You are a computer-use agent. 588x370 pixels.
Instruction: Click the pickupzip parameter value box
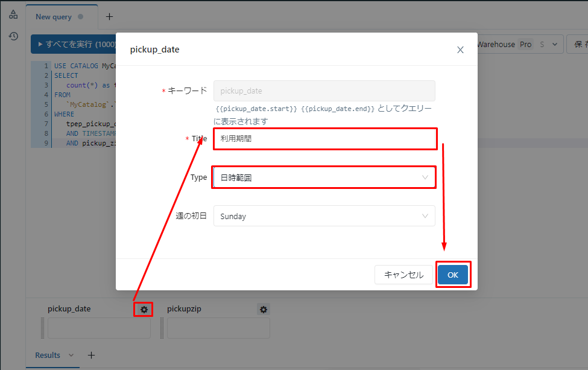coord(218,328)
